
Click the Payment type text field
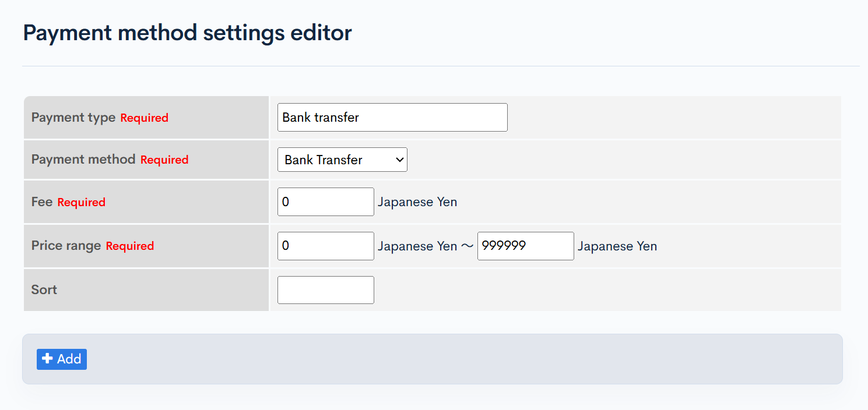click(x=392, y=117)
